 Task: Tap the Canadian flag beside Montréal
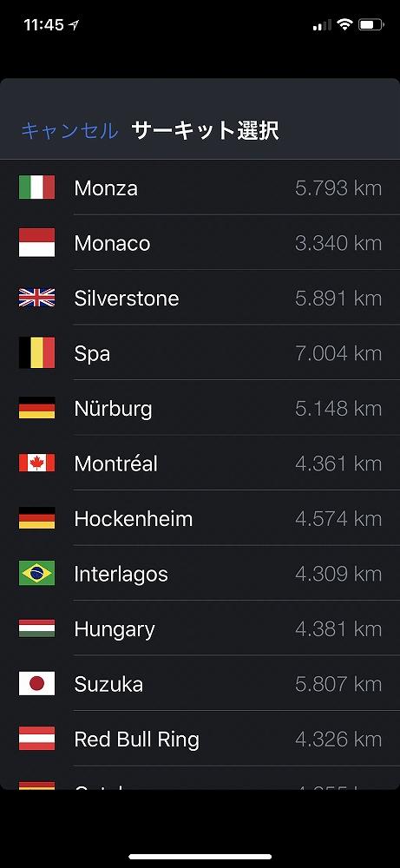point(36,463)
